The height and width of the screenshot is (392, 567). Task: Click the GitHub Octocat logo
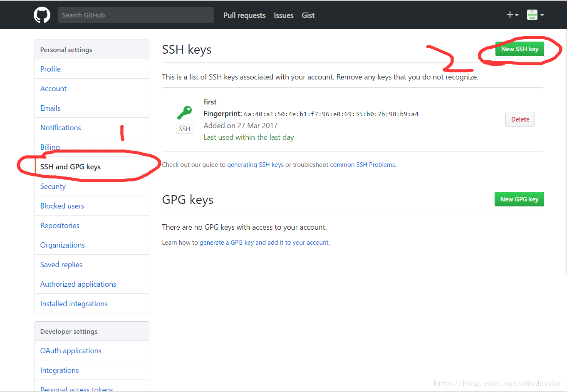tap(42, 15)
